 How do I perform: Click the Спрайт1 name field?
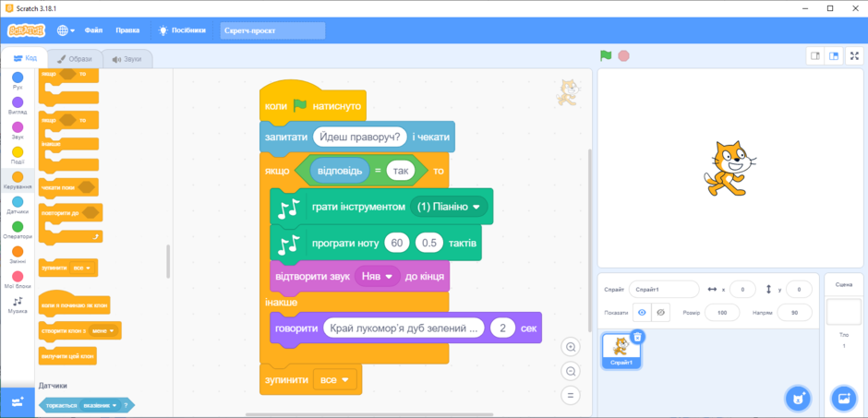pyautogui.click(x=664, y=289)
